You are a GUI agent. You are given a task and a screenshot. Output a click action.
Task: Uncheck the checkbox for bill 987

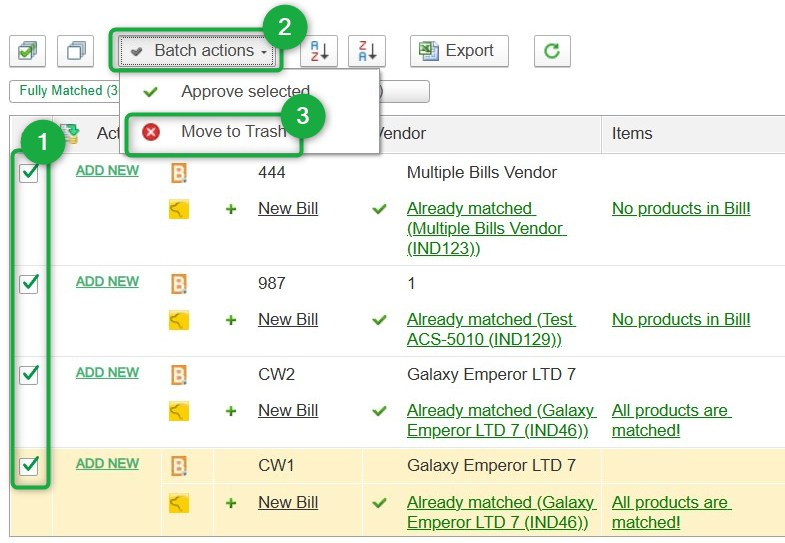[x=29, y=283]
